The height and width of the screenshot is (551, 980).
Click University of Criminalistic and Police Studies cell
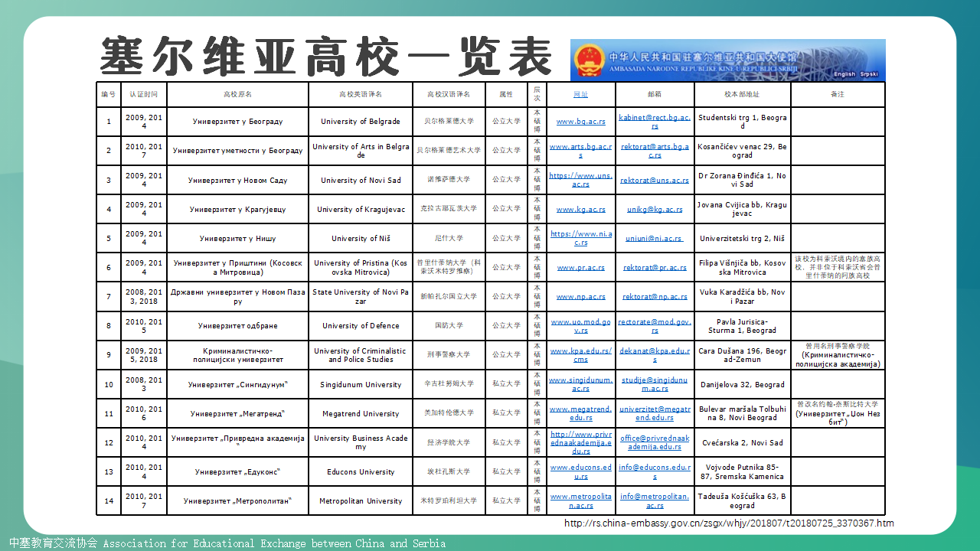(x=361, y=355)
